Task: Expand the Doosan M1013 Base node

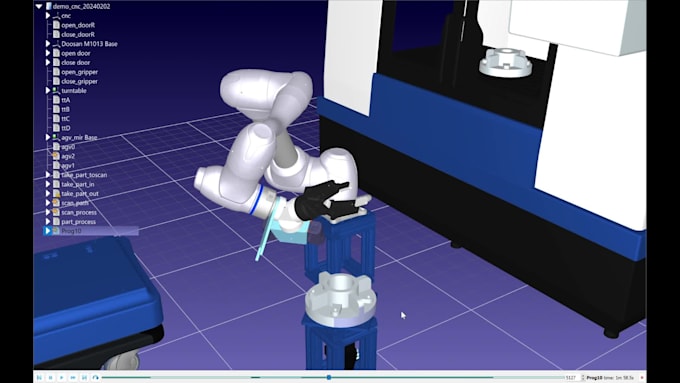Action: point(48,44)
